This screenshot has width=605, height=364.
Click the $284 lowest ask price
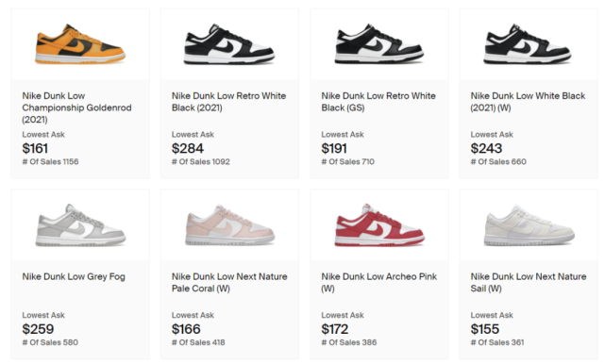[x=188, y=148]
